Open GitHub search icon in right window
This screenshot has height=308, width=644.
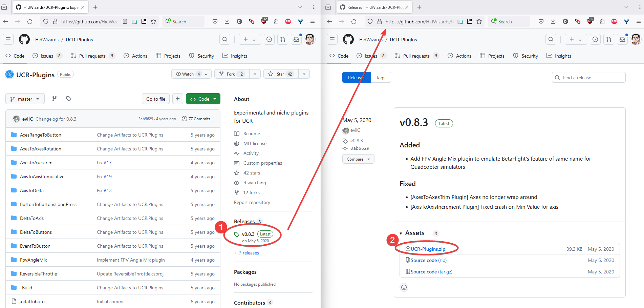(x=551, y=40)
